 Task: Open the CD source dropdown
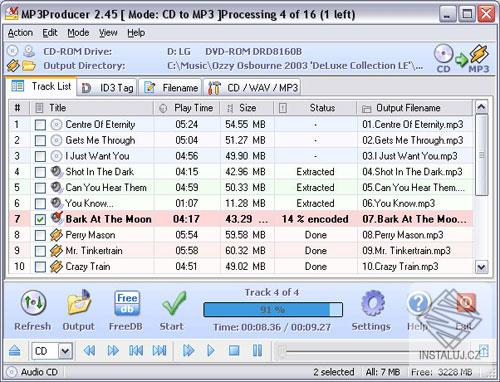point(65,351)
